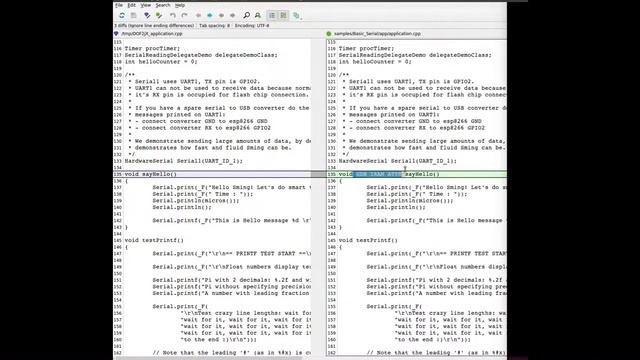Click the left pane file path ending in _application.cpp

tap(152, 34)
